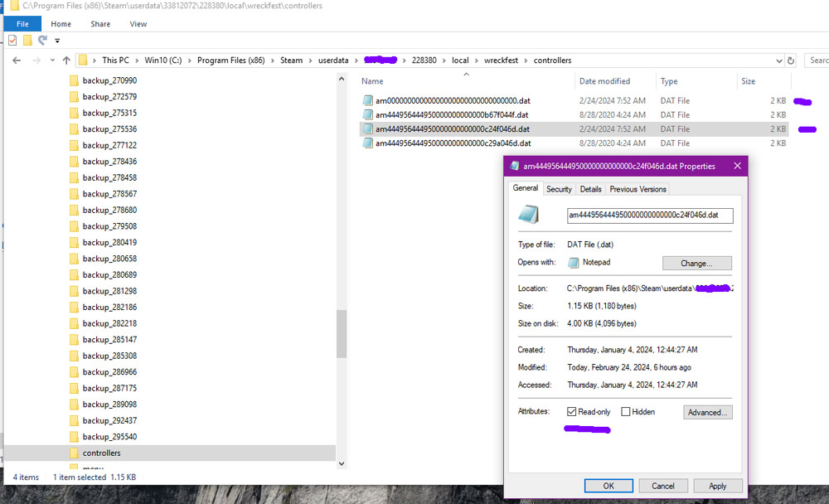829x504 pixels.
Task: Select file ending b67f044f.dat
Action: coord(452,114)
